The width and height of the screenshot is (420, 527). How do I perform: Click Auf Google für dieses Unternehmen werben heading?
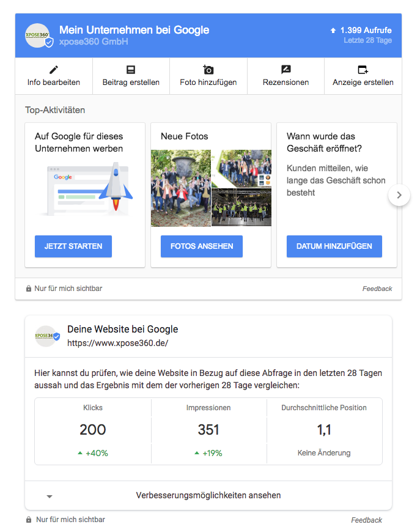click(79, 142)
